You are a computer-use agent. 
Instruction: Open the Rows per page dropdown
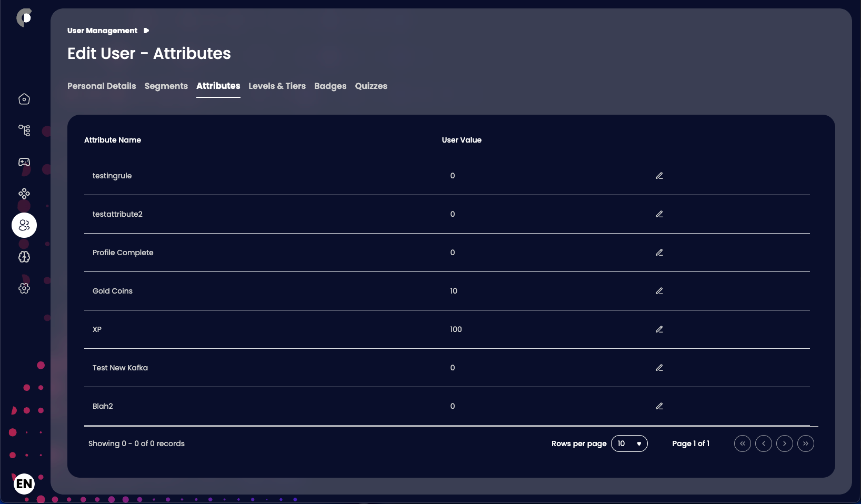pos(629,443)
